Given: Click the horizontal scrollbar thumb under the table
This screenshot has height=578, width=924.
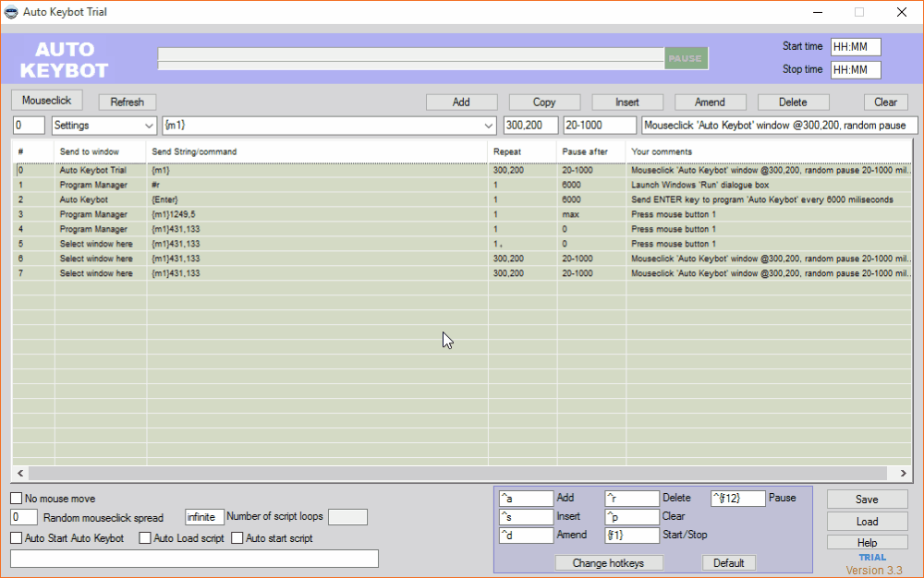Looking at the screenshot, I should pos(457,474).
